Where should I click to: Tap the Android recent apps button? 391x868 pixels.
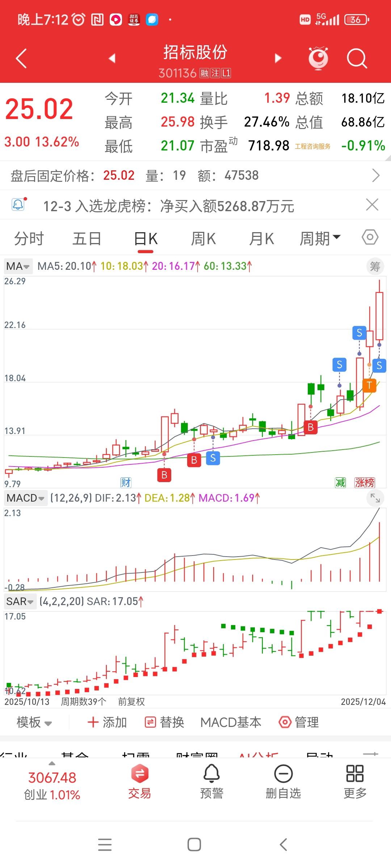[105, 844]
